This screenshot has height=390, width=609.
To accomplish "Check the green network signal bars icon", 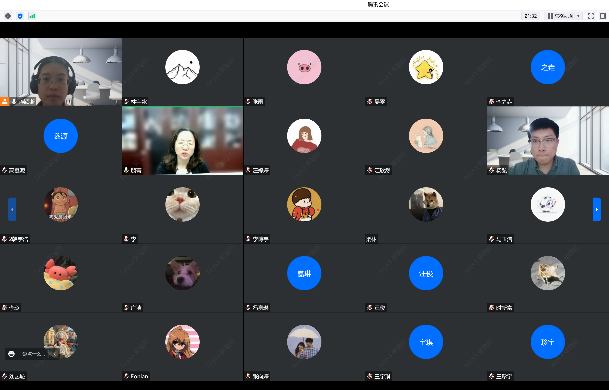I will (x=32, y=16).
